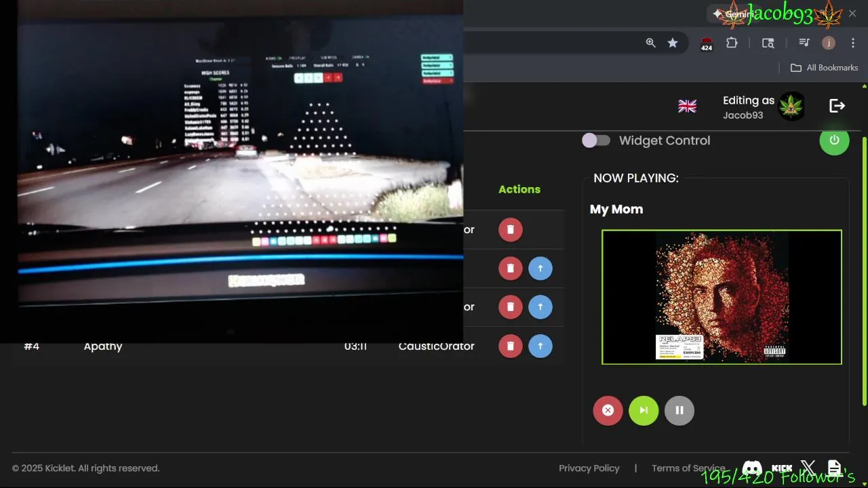868x488 pixels.
Task: Click the '03:11' duration cell
Action: click(x=355, y=346)
